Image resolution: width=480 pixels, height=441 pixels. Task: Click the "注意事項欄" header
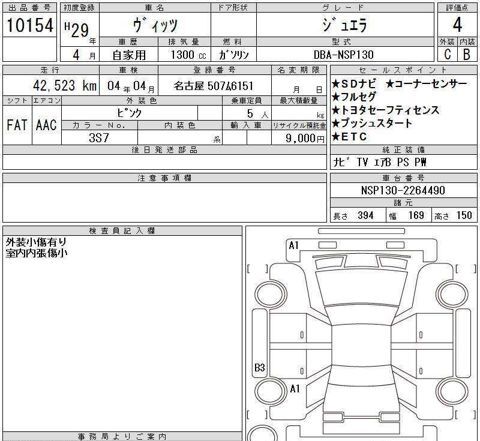pos(165,178)
